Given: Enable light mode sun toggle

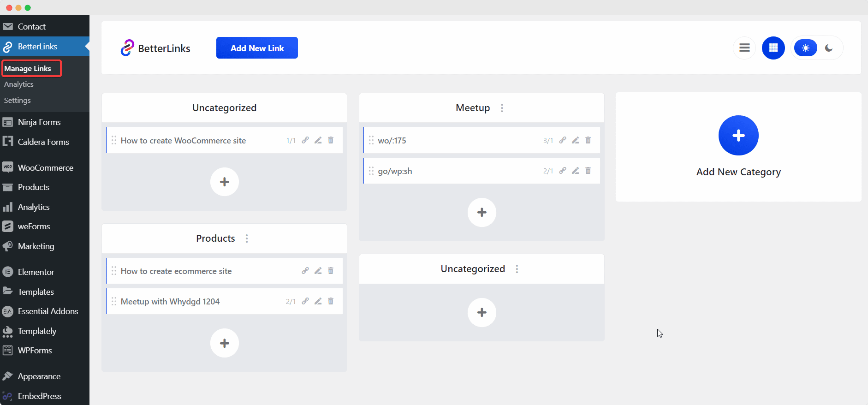Looking at the screenshot, I should tap(806, 48).
